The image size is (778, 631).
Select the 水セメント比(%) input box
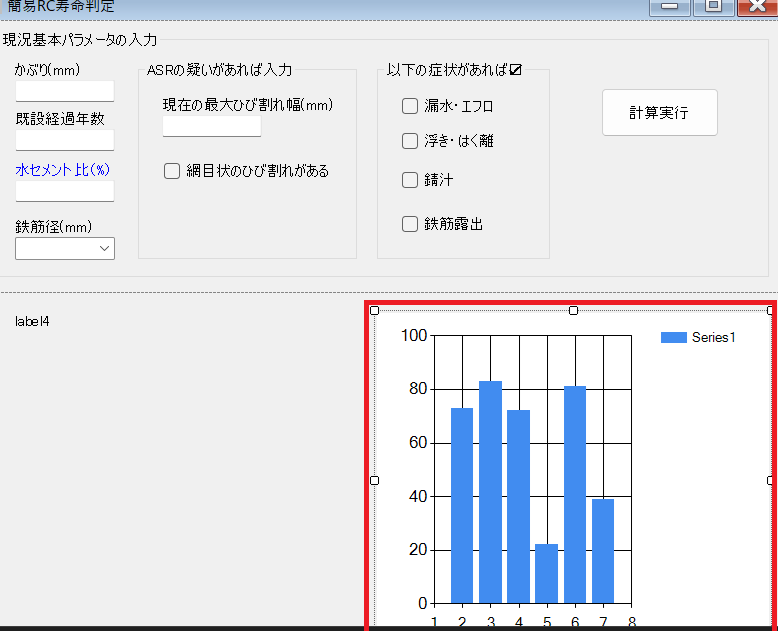(x=65, y=191)
